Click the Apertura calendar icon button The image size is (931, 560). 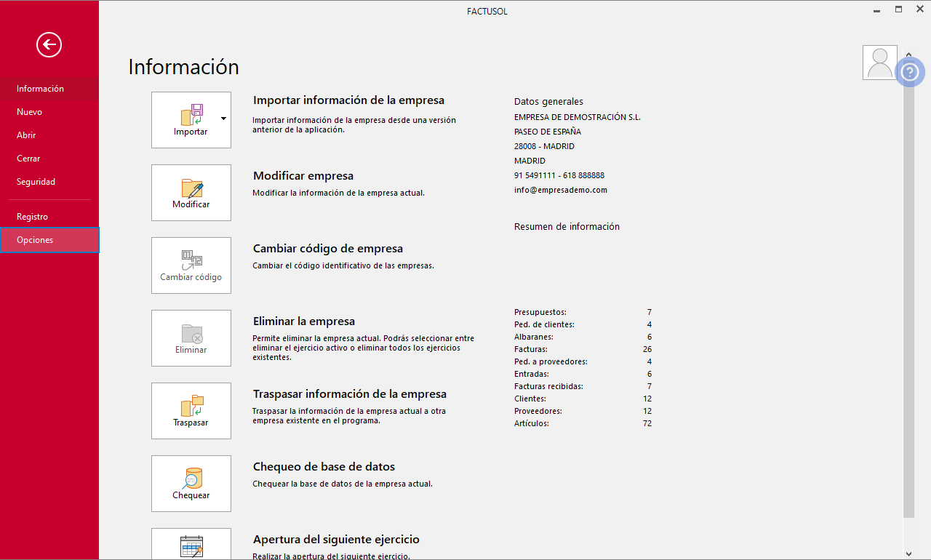tap(191, 544)
